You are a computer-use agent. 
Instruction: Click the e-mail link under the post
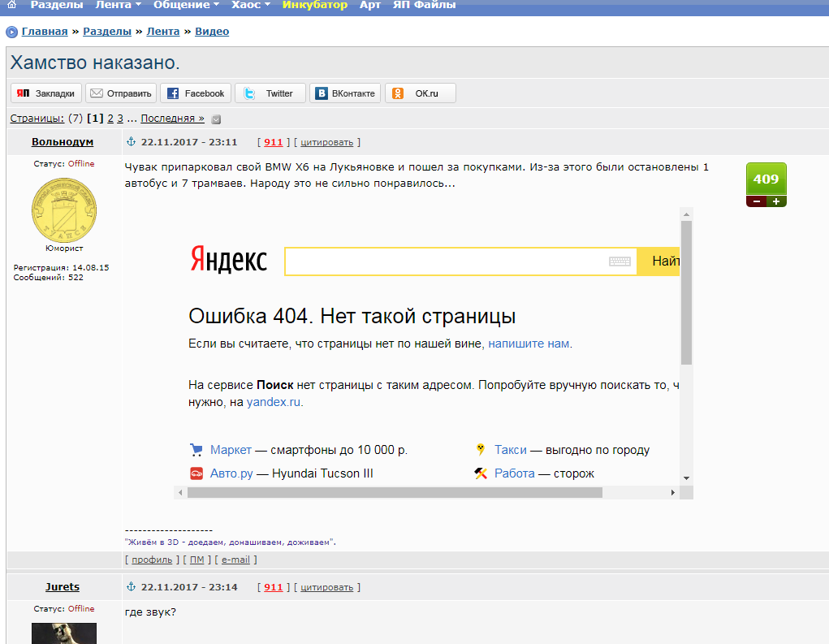pyautogui.click(x=235, y=560)
